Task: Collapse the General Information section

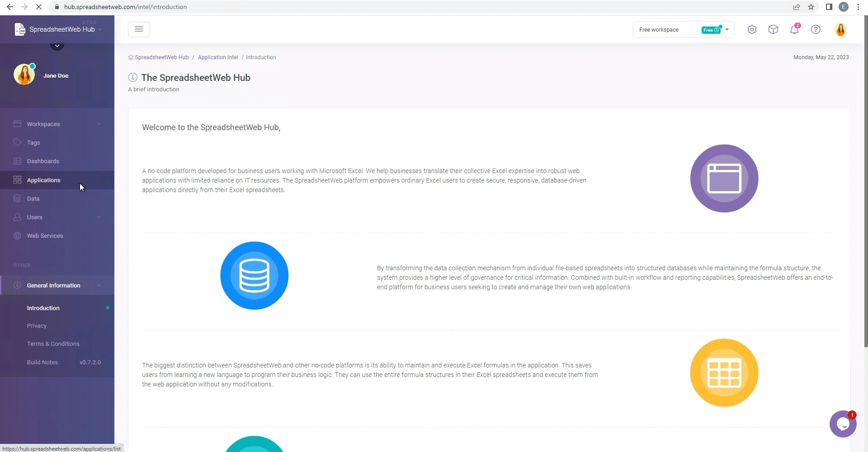Action: pos(57,285)
